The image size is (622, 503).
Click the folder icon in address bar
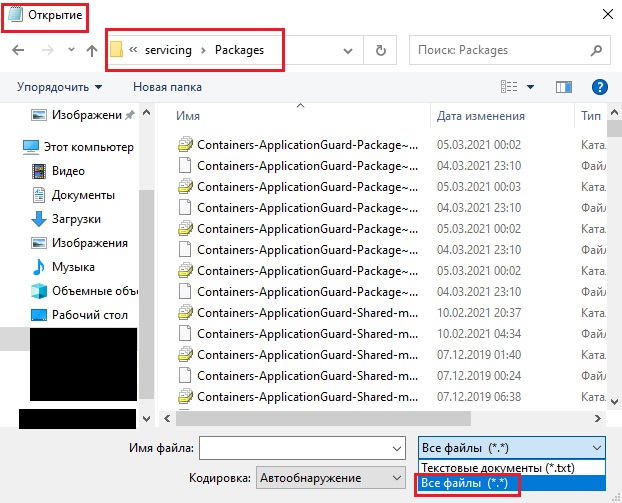click(x=116, y=50)
